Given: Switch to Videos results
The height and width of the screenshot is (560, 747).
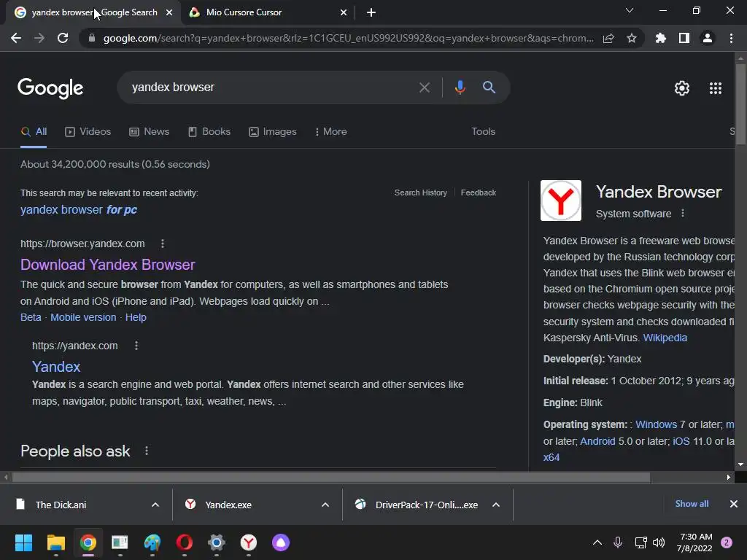Looking at the screenshot, I should point(88,132).
